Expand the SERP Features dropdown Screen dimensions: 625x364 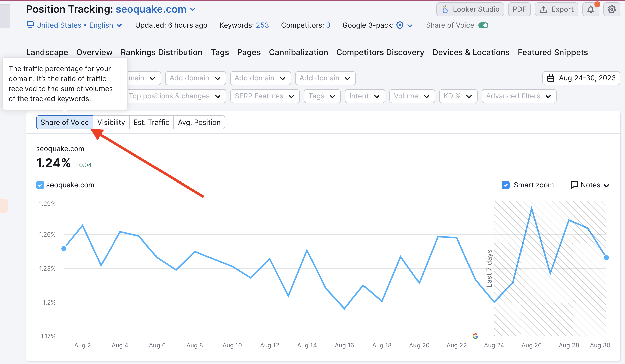264,96
